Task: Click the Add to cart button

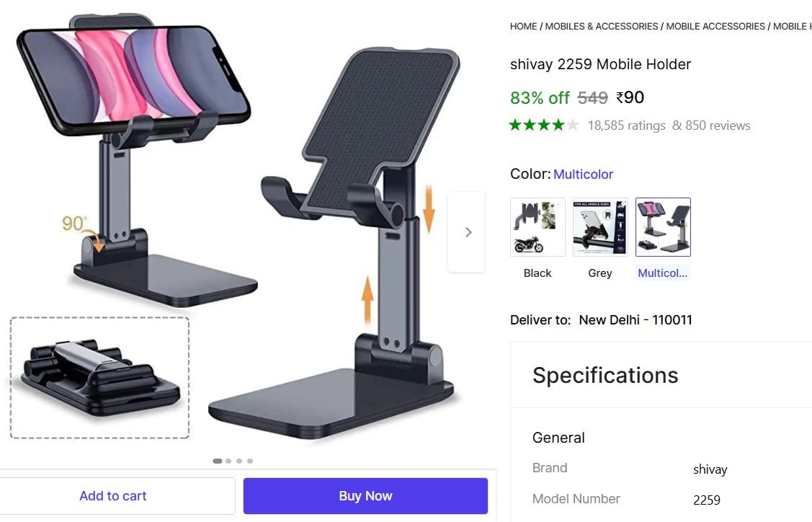Action: pyautogui.click(x=113, y=496)
